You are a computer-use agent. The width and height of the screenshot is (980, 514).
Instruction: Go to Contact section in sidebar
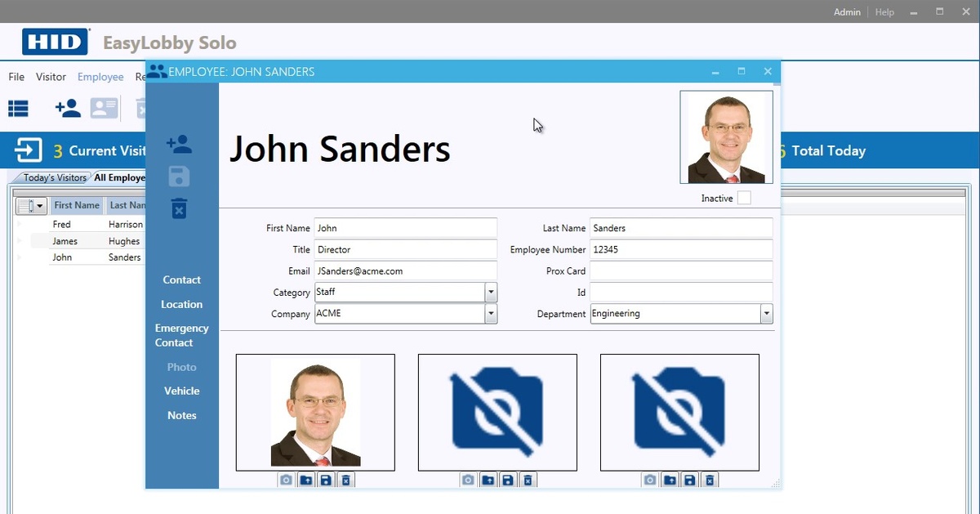tap(181, 279)
